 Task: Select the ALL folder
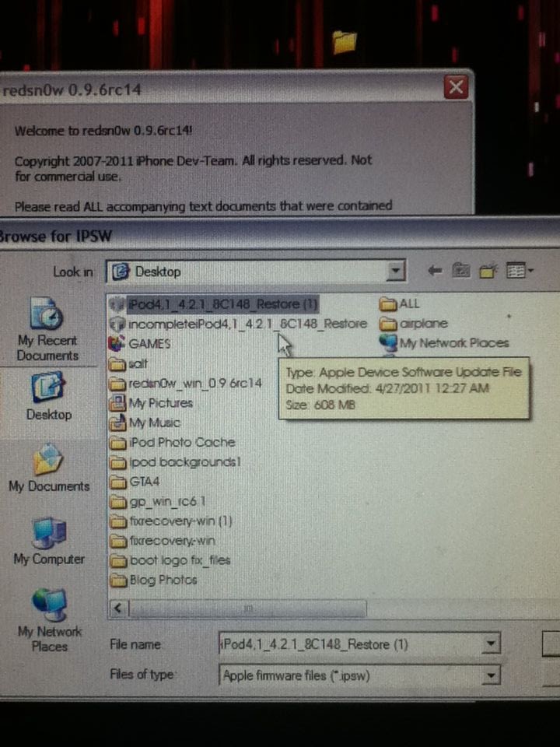click(400, 304)
